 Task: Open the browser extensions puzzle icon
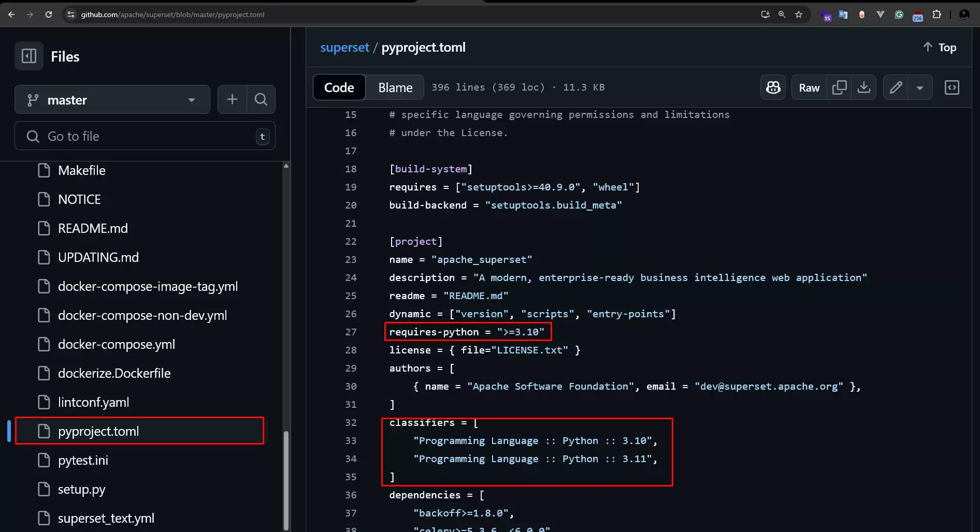point(936,14)
